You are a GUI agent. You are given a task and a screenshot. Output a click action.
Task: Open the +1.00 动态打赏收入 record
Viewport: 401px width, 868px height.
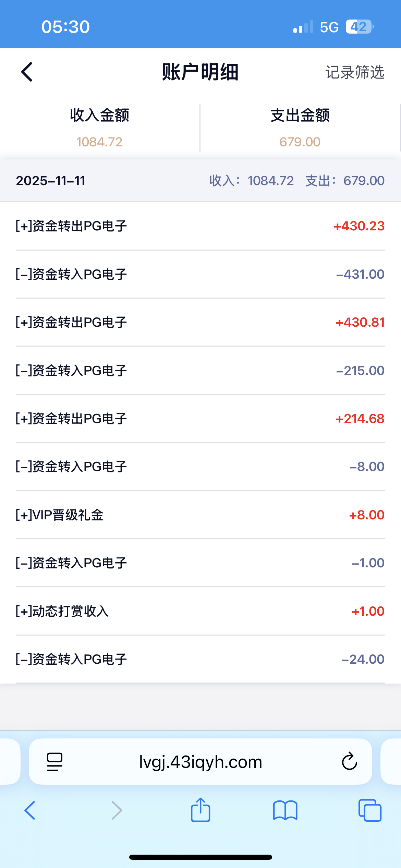coord(200,611)
